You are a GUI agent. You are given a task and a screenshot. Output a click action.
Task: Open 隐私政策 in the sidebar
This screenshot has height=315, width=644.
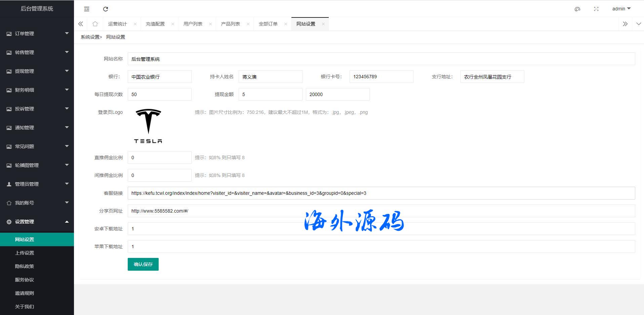pos(25,266)
